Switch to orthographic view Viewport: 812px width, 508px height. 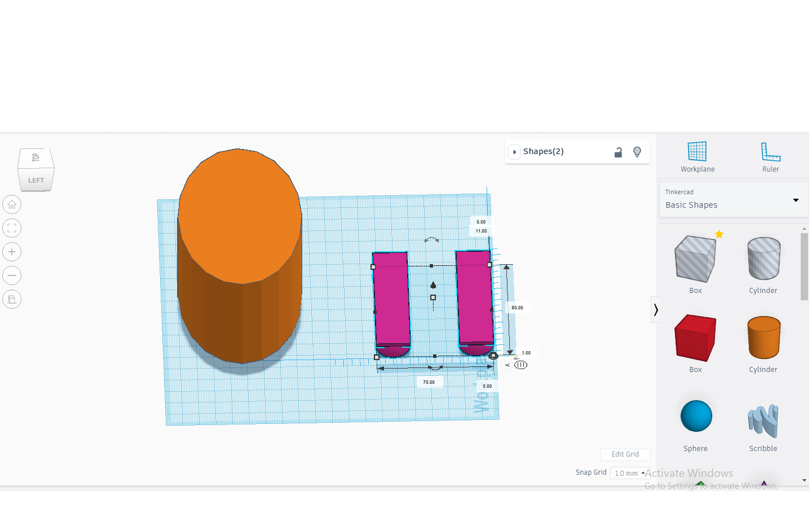(12, 299)
